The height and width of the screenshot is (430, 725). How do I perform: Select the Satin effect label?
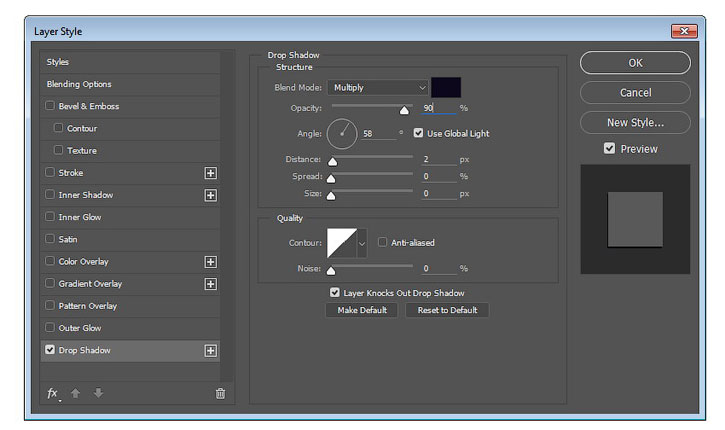click(68, 239)
